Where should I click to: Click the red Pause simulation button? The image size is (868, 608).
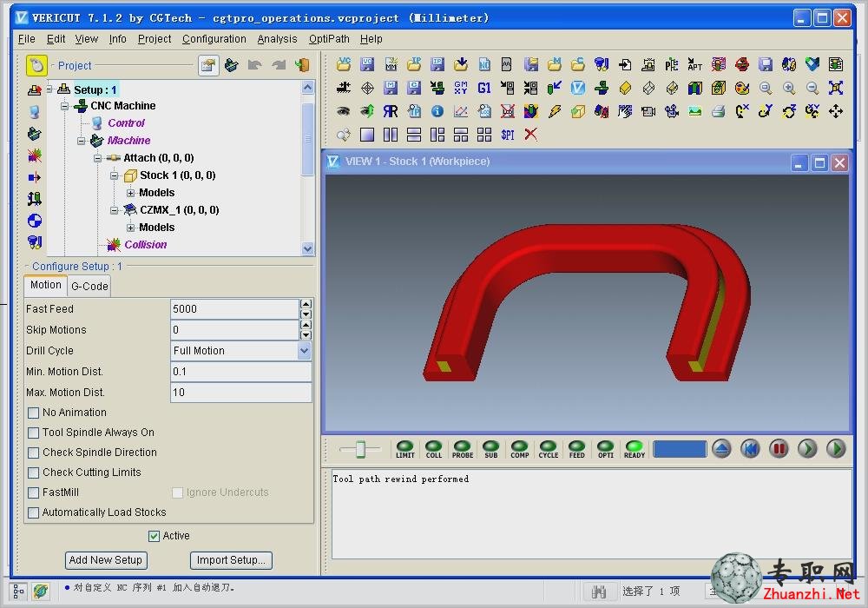click(779, 448)
